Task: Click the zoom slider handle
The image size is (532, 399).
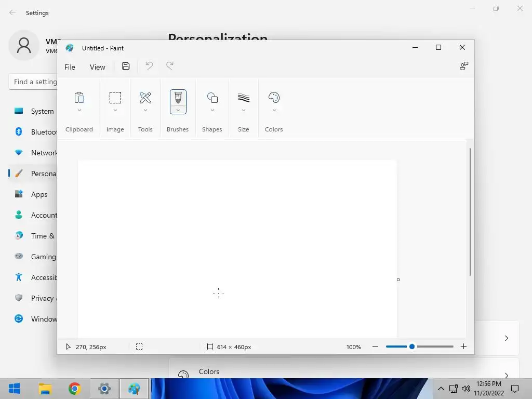Action: pyautogui.click(x=412, y=347)
